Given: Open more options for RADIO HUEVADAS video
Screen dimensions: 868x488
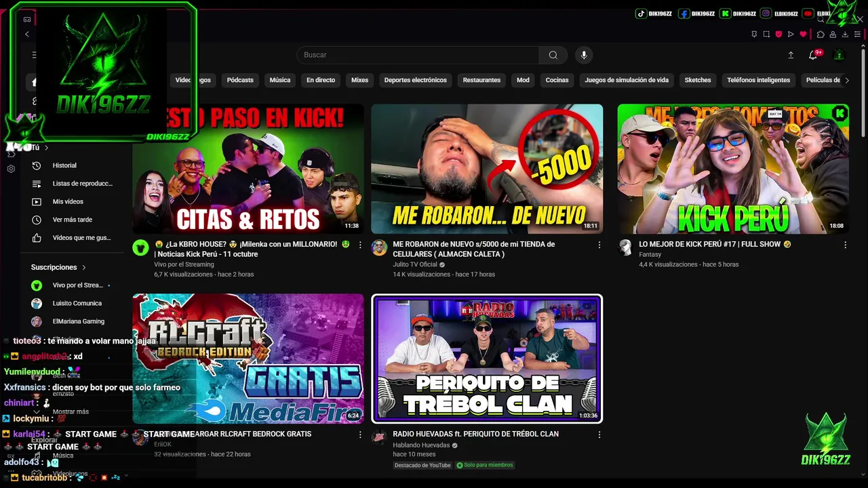Looking at the screenshot, I should point(599,434).
